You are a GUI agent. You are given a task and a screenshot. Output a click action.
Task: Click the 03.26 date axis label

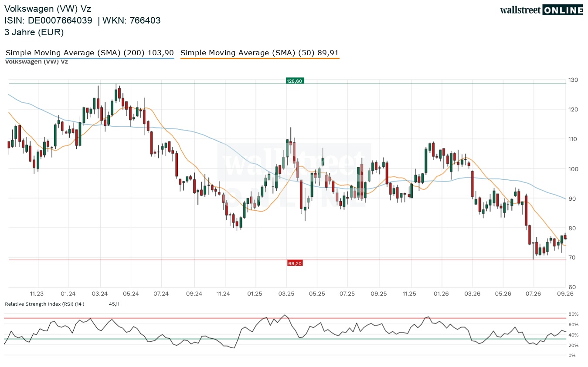472,294
